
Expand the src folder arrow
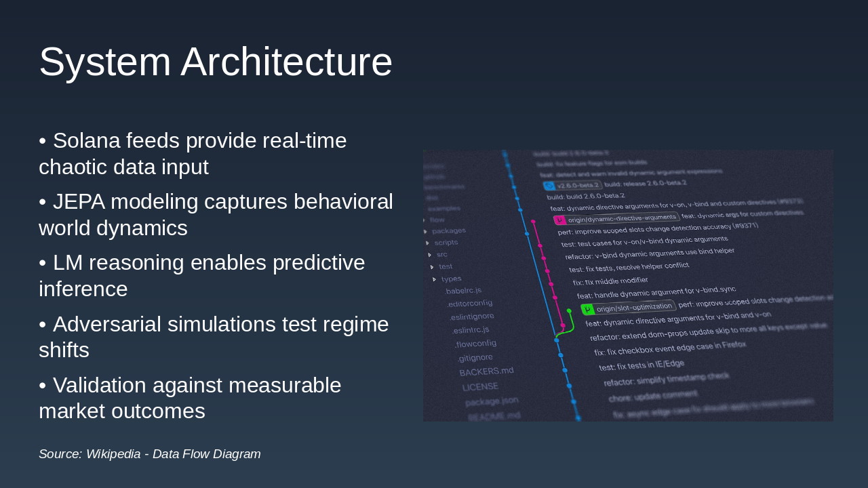click(x=430, y=255)
